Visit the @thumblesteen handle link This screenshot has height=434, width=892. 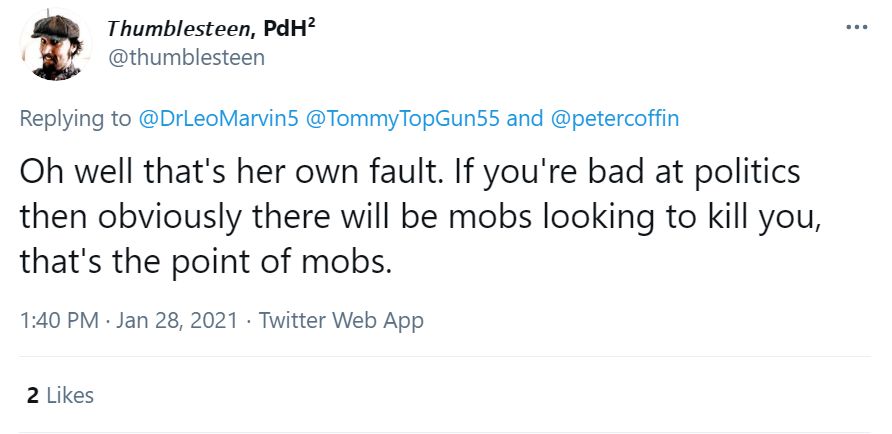tap(185, 57)
